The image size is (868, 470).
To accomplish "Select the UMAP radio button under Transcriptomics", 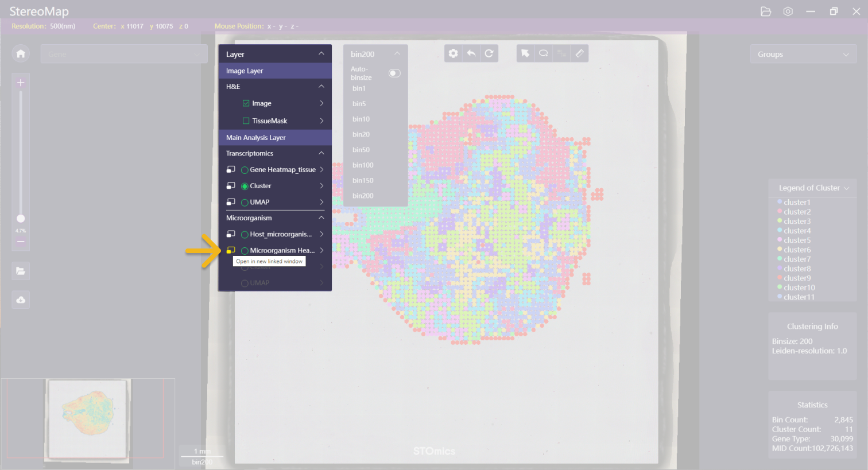I will point(245,203).
